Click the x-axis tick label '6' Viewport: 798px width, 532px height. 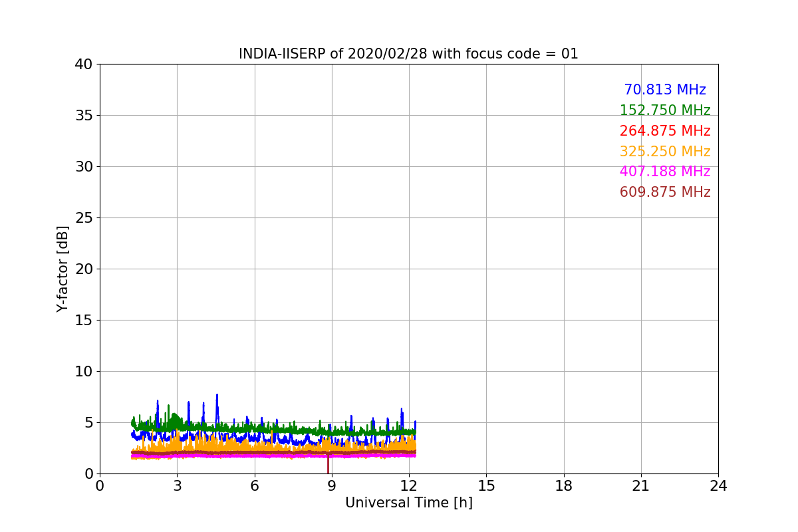point(254,486)
